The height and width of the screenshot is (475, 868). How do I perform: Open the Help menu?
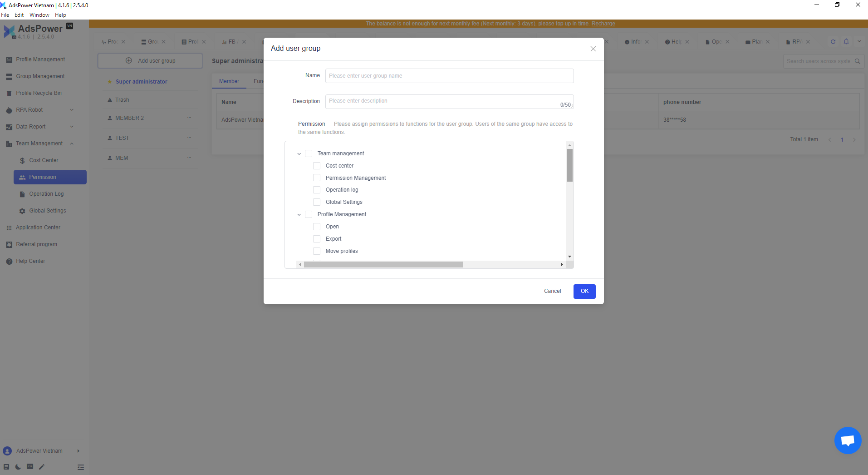coord(60,15)
